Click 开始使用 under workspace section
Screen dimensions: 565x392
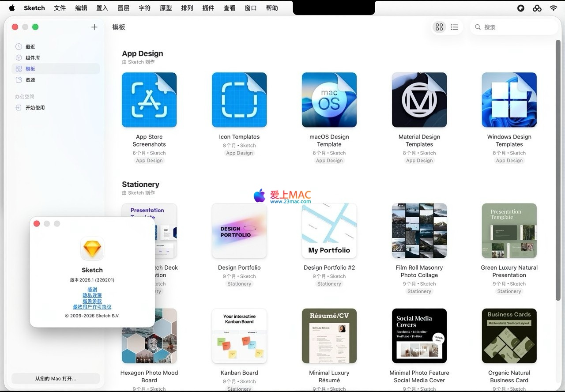tap(35, 108)
